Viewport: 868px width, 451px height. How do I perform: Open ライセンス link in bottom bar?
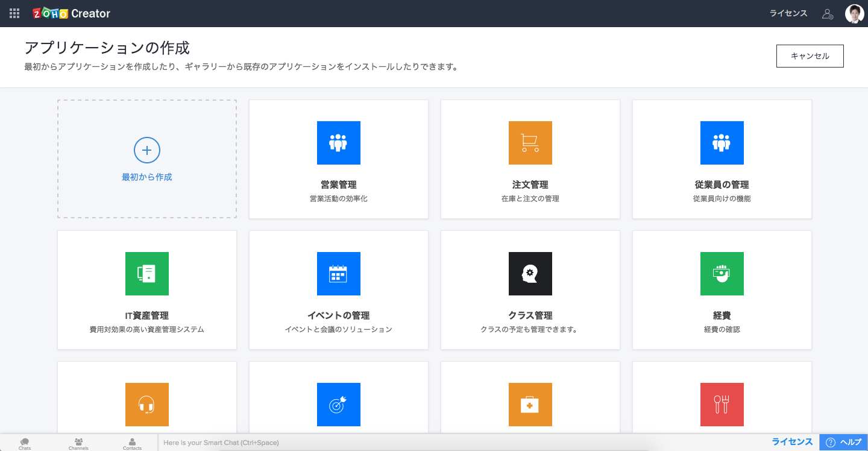[x=793, y=442]
